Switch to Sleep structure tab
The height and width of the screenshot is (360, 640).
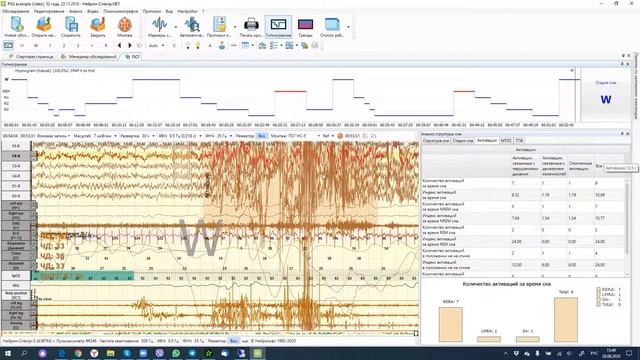point(436,140)
